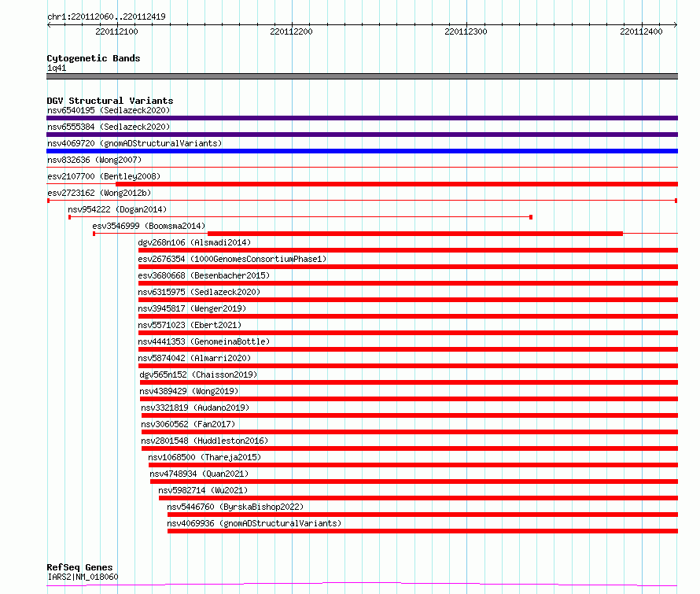The image size is (700, 594).
Task: Open variant nsv4441353 (GenomeinaBottle)
Action: 204,341
